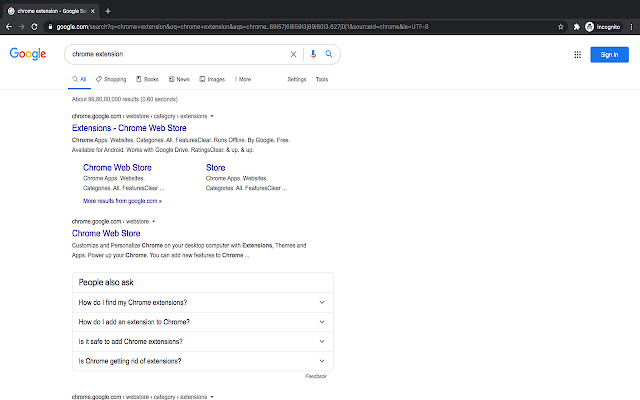Click the results count text About results
This screenshot has height=400, width=640.
pos(125,99)
